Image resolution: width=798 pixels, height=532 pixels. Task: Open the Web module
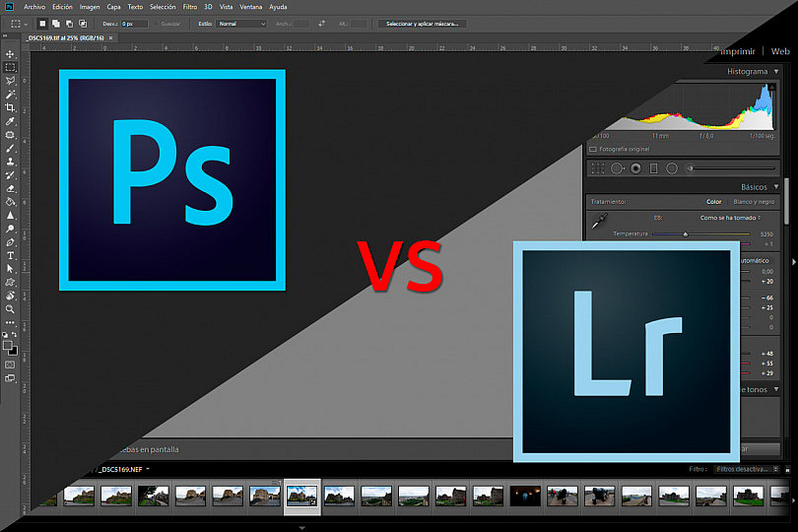[780, 51]
